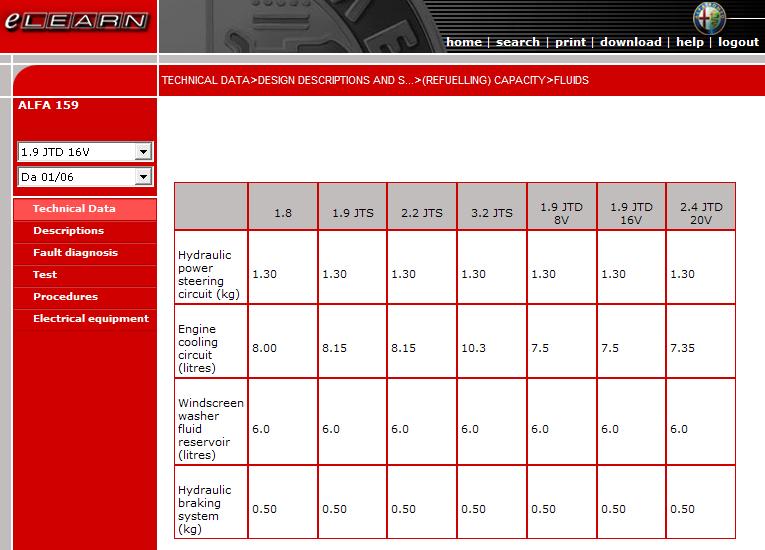Click the 1.9 JTS column header
The image size is (765, 550).
(352, 206)
